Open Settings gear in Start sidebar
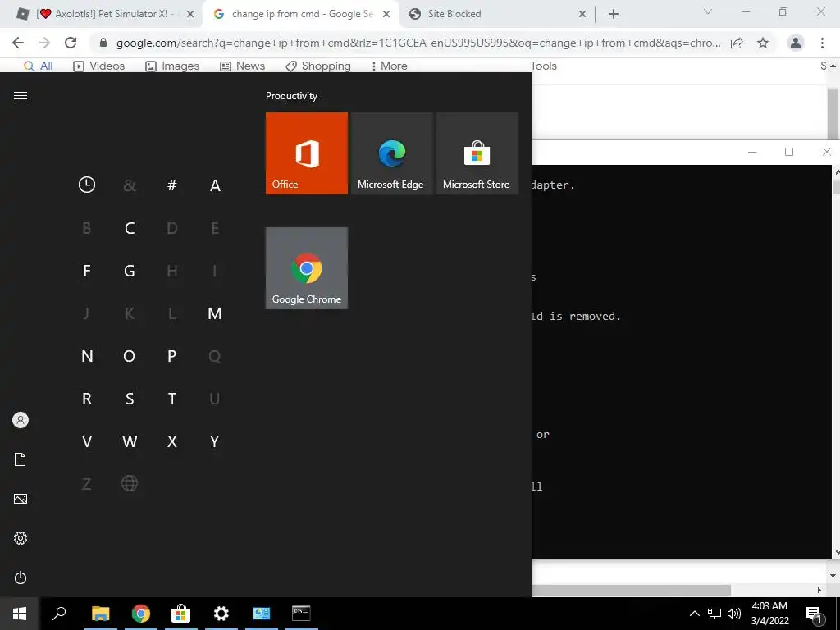Viewport: 840px width, 630px height. [21, 538]
